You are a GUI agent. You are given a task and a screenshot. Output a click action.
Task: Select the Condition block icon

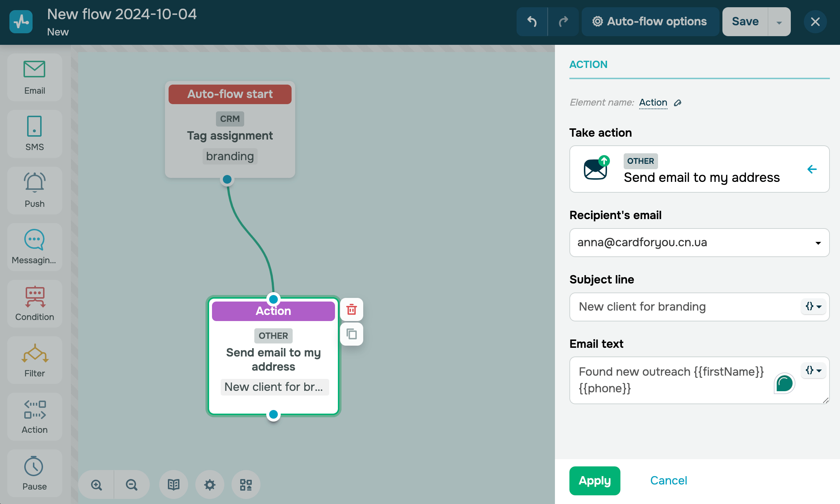click(x=34, y=303)
